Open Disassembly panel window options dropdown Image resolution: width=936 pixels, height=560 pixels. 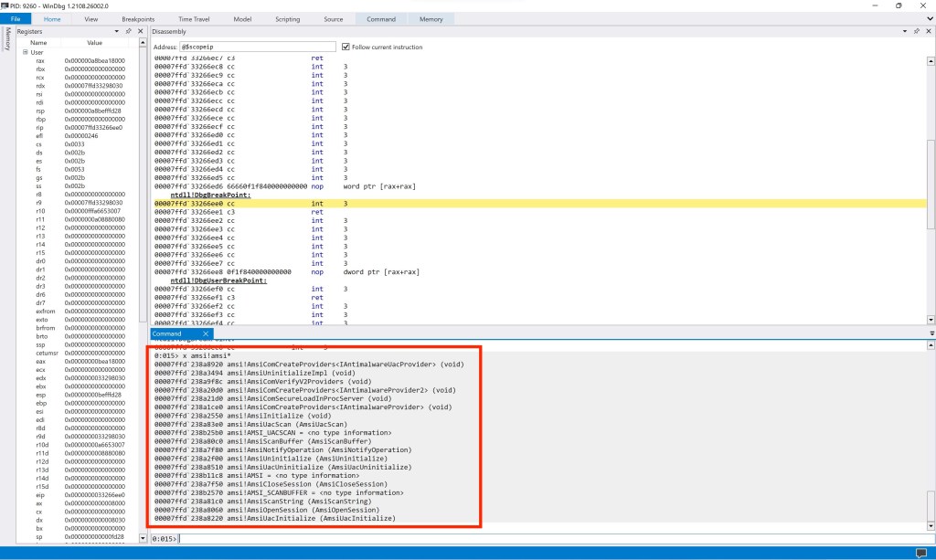[905, 31]
